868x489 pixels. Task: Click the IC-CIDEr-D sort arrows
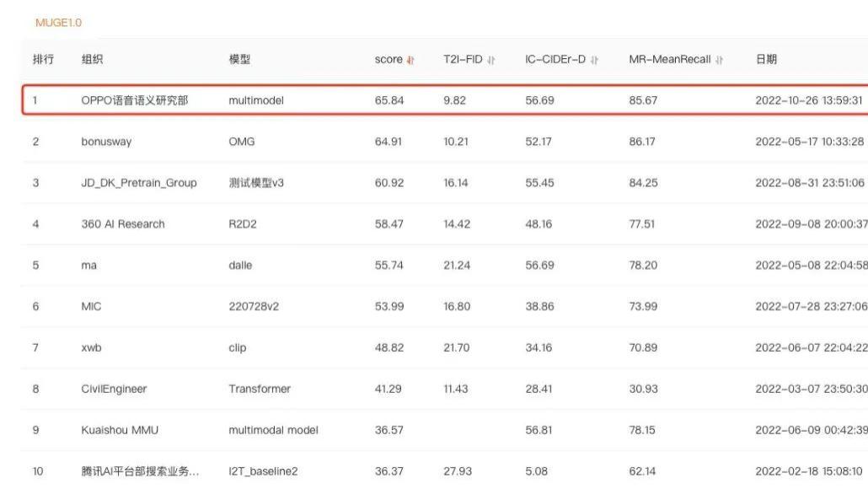pos(592,59)
